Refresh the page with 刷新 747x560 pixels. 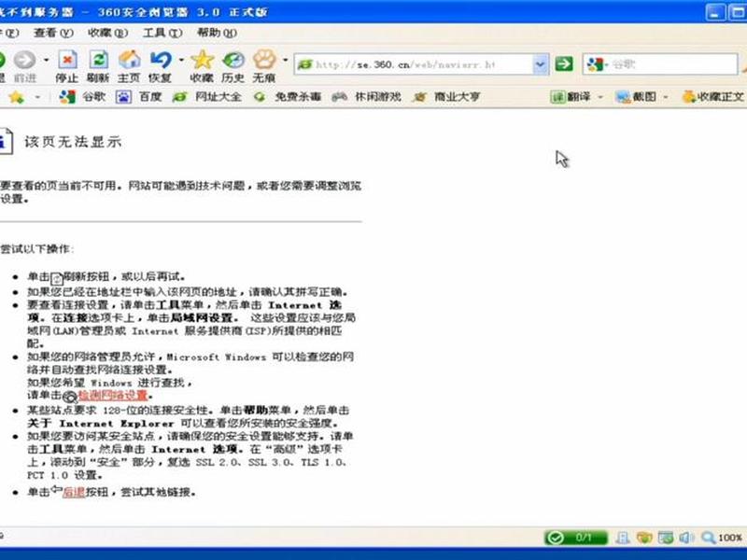coord(98,65)
